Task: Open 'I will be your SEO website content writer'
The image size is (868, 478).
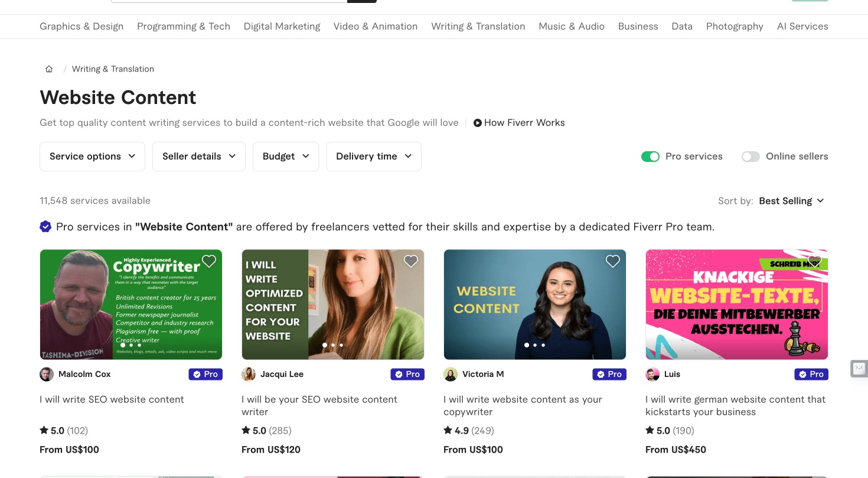Action: point(319,406)
